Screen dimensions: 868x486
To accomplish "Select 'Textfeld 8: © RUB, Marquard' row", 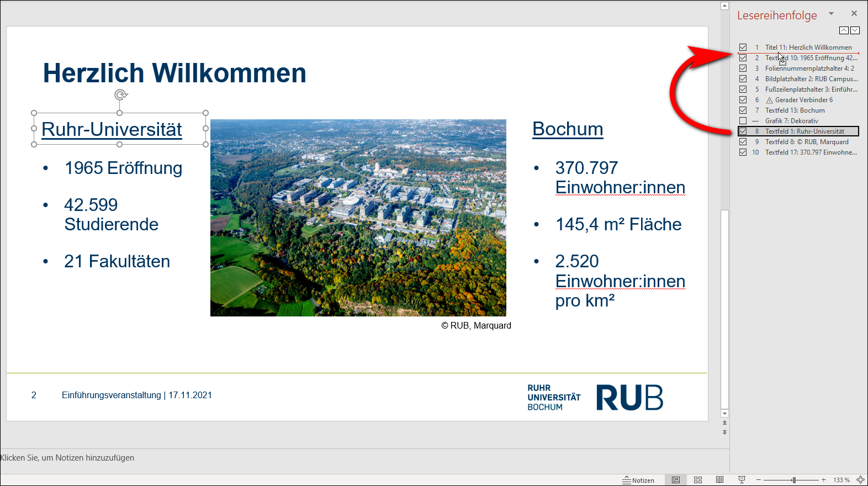I will 798,142.
